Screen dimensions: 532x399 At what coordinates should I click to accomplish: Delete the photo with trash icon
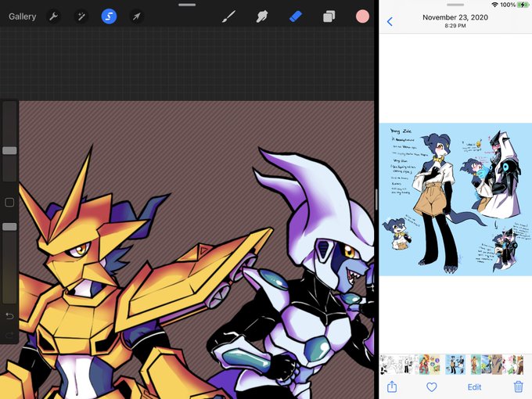(x=518, y=386)
